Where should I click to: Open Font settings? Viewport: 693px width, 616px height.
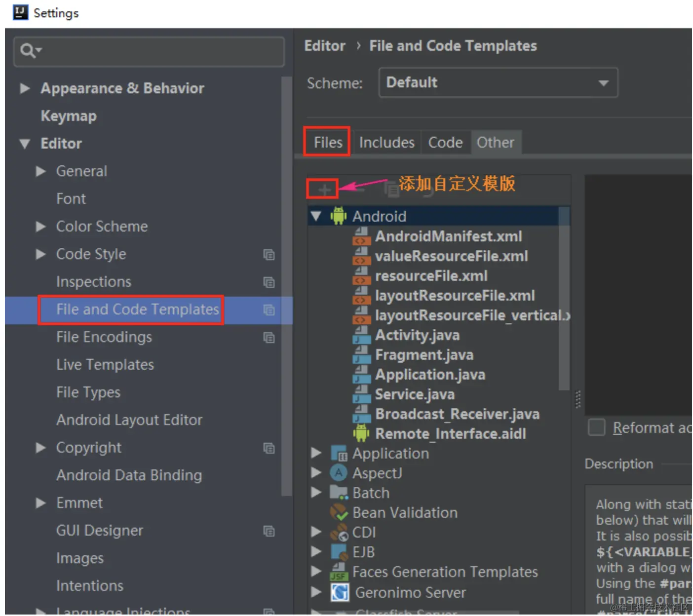pyautogui.click(x=71, y=199)
